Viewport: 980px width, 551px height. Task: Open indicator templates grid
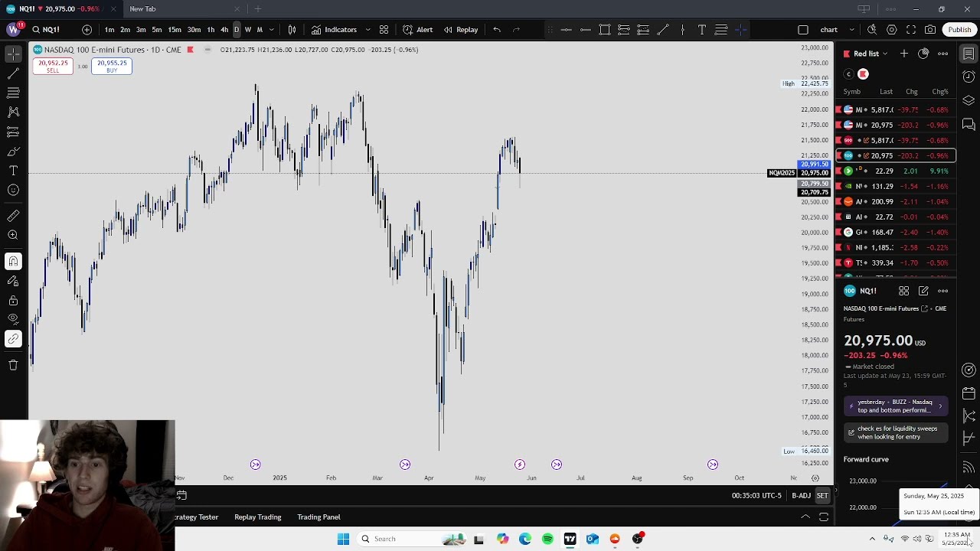tap(384, 30)
